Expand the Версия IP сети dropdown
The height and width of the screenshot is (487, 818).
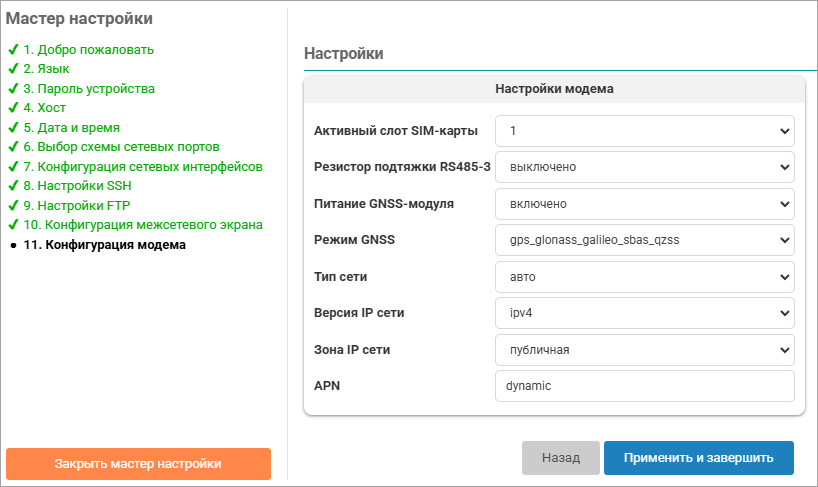644,313
